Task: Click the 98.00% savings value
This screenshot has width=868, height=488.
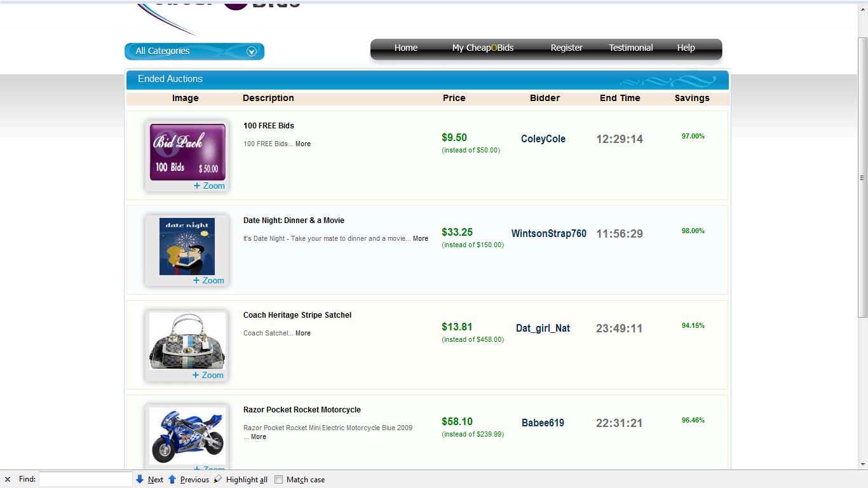Action: point(693,231)
